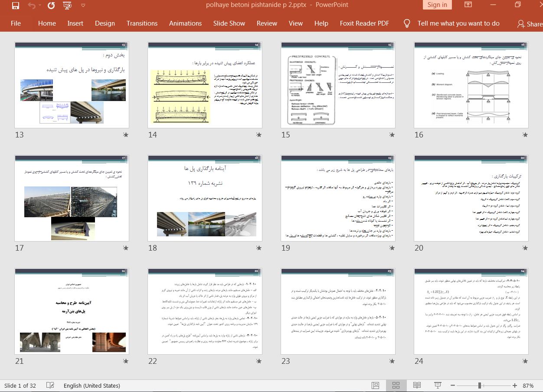Open the Transitions ribbon tab

[x=142, y=23]
